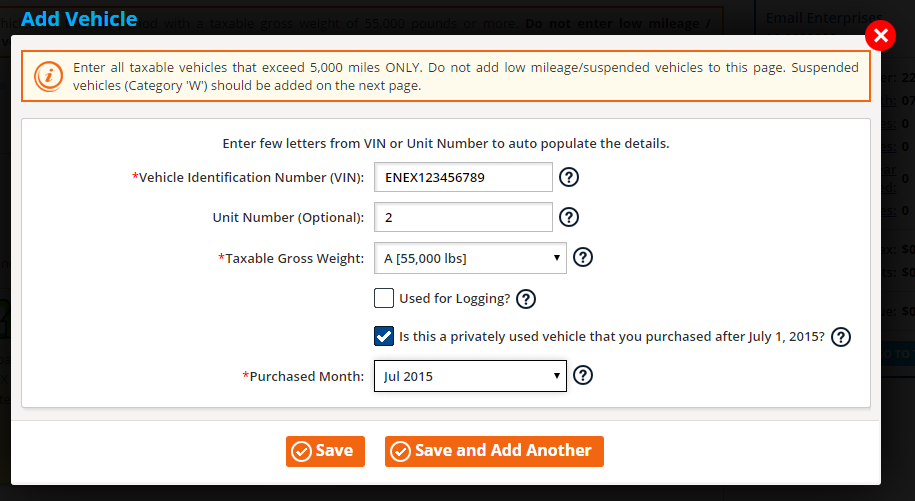
Task: Click the orange info icon in notice banner
Action: coord(47,76)
